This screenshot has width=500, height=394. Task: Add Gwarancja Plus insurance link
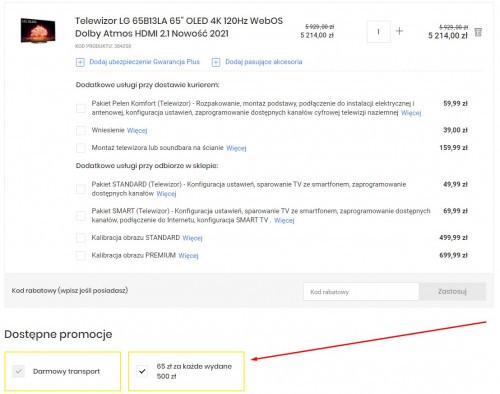pos(144,62)
